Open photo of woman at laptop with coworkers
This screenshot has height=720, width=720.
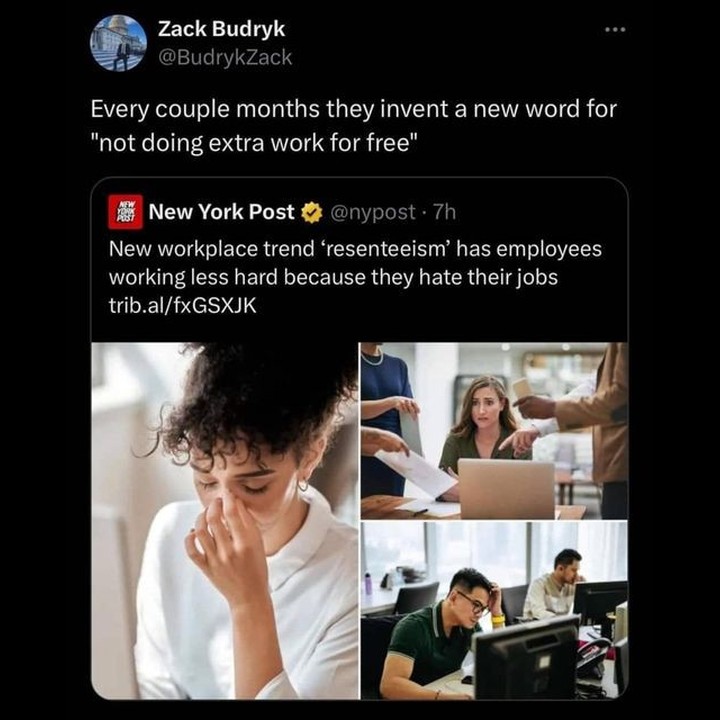pyautogui.click(x=494, y=431)
